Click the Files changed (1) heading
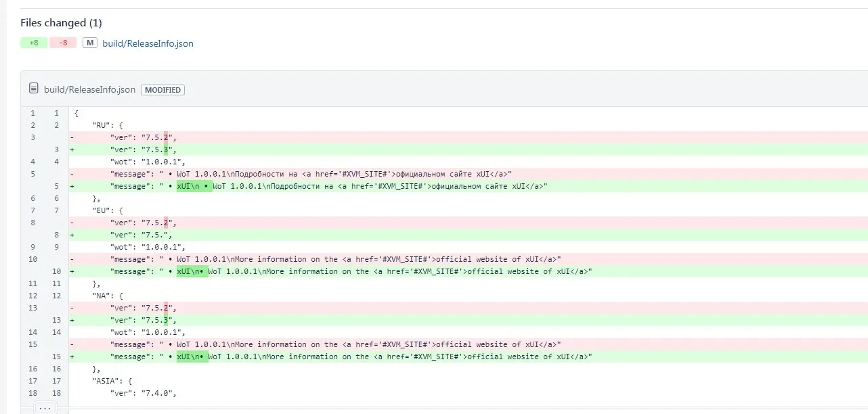This screenshot has height=414, width=868. pos(61,23)
